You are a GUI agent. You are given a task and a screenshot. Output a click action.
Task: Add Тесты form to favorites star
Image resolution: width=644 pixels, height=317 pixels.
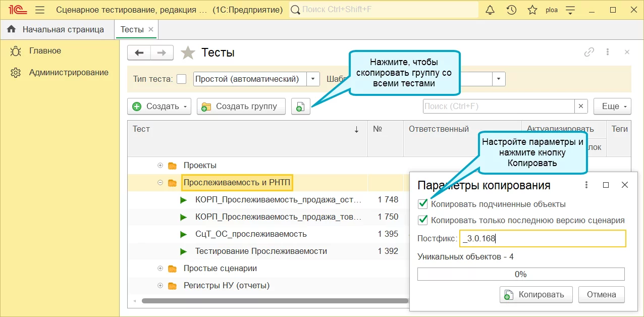coord(188,52)
